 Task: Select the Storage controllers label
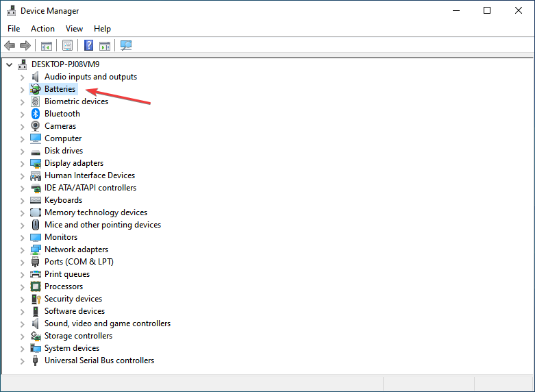(79, 336)
